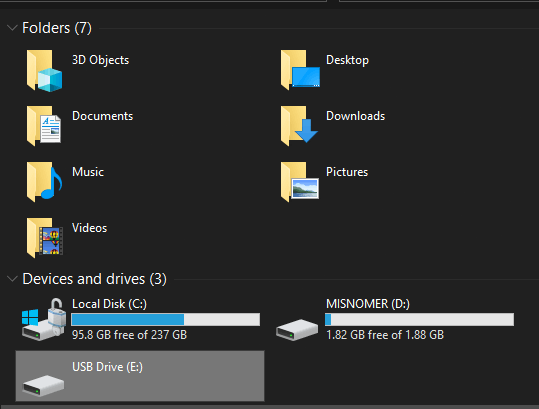
Task: Open the Desktop folder icon
Action: [300, 70]
